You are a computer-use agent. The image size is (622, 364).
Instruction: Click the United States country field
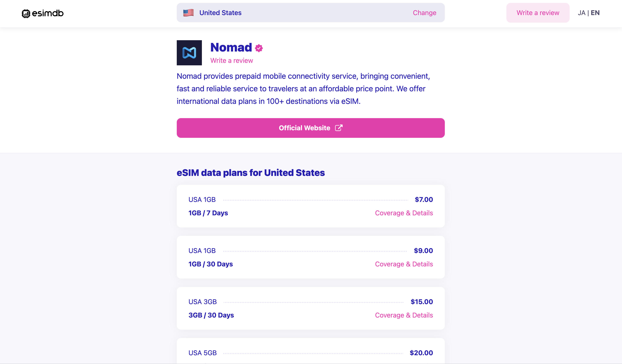coord(296,13)
